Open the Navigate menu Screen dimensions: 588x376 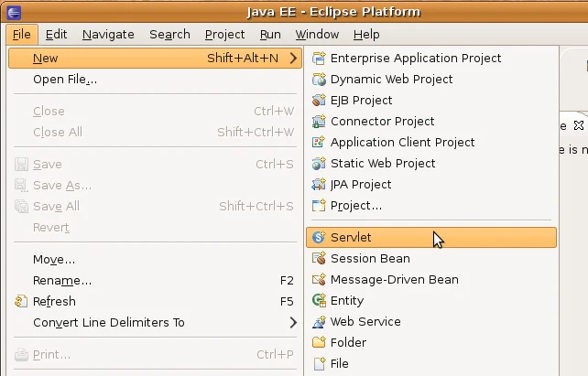pyautogui.click(x=108, y=35)
